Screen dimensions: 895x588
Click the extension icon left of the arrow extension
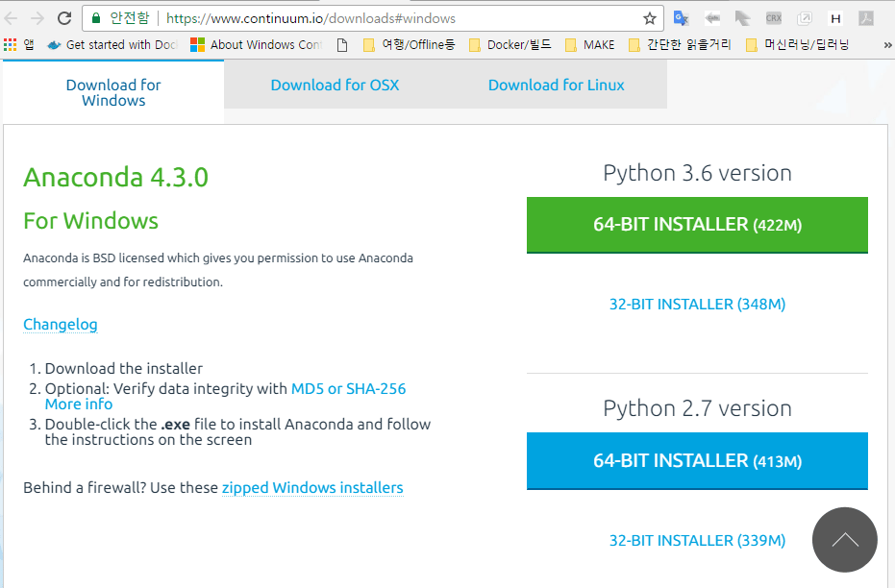[x=712, y=18]
